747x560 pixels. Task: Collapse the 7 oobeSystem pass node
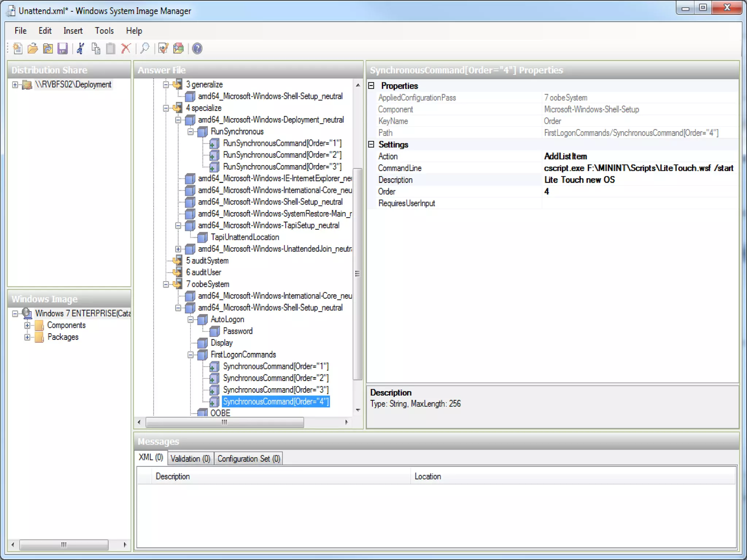coord(166,284)
